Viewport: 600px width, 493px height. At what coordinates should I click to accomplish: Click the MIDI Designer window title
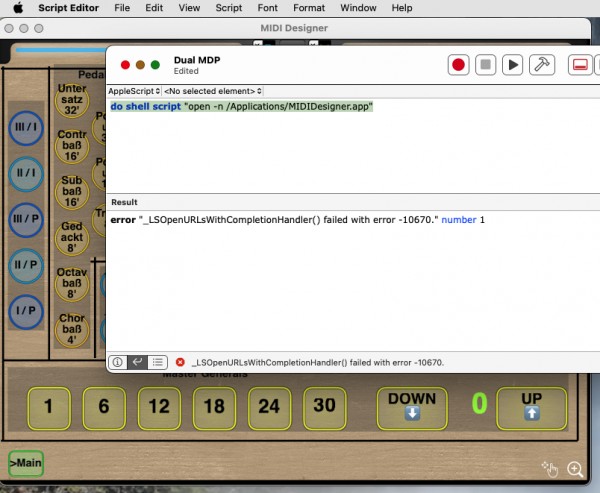(x=294, y=28)
